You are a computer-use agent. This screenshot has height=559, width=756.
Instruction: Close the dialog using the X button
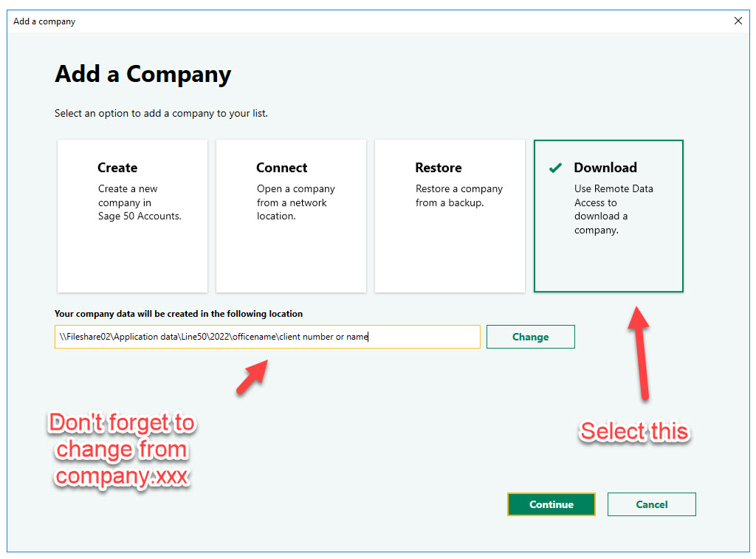coord(738,21)
